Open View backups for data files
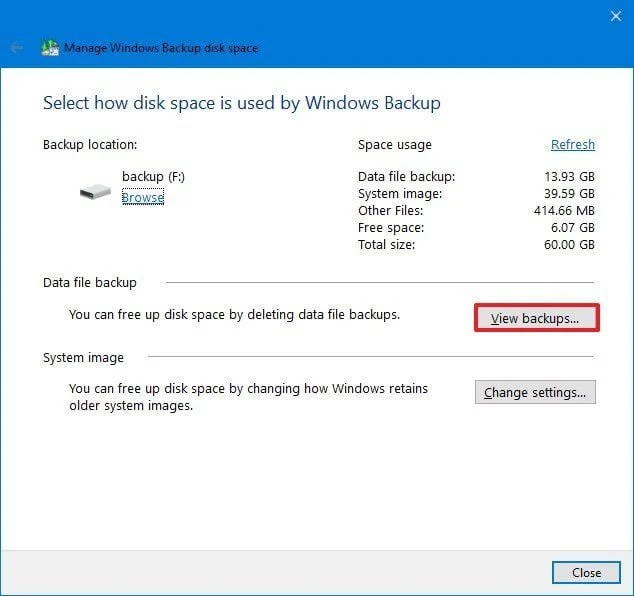 (x=535, y=318)
